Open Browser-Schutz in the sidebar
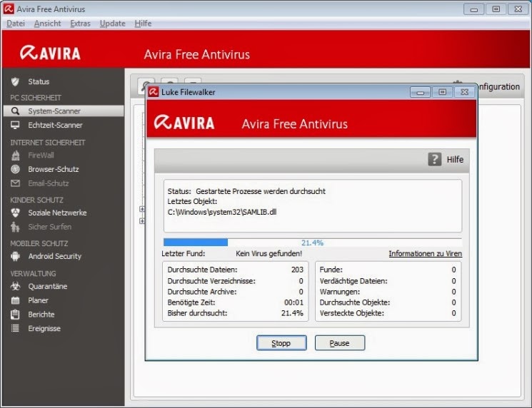Image resolution: width=532 pixels, height=408 pixels. 54,169
